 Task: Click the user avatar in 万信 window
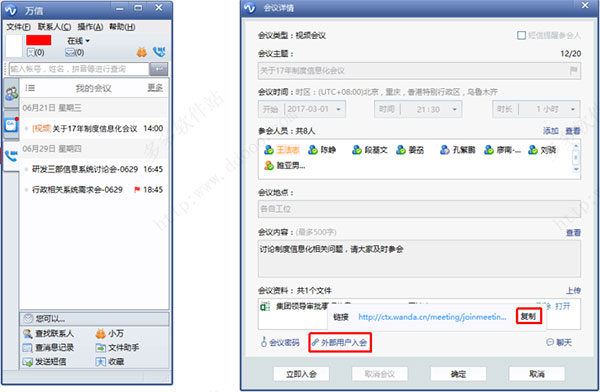click(14, 46)
